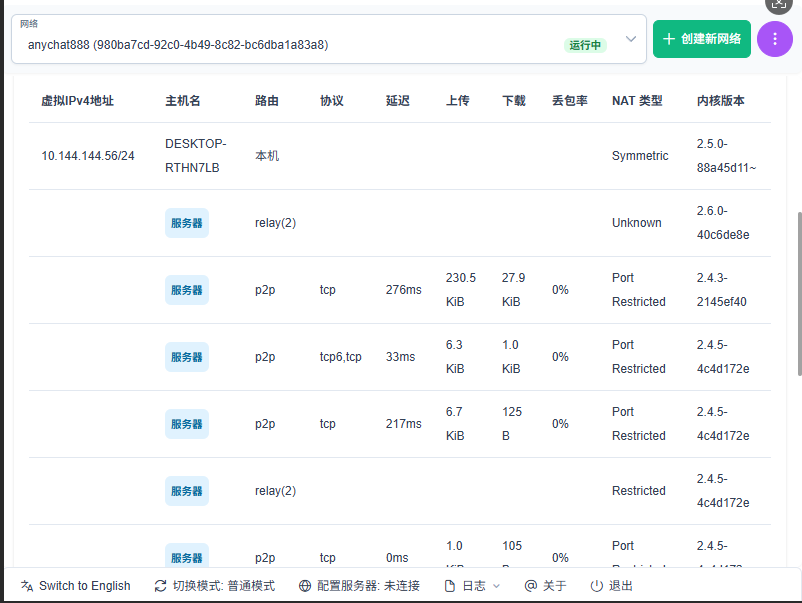Screen dimensions: 802x603
Task: Click the 本机 route cell
Action: pos(267,156)
